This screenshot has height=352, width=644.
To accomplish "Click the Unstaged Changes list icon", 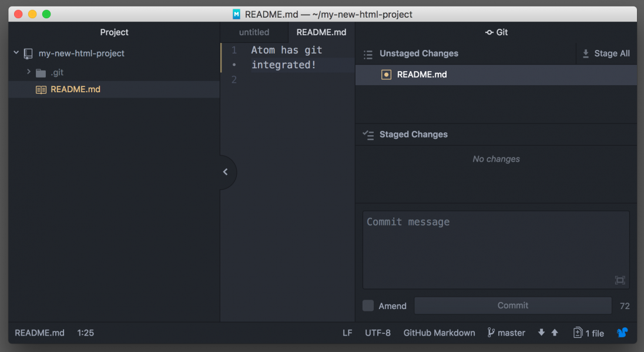I will tap(368, 54).
